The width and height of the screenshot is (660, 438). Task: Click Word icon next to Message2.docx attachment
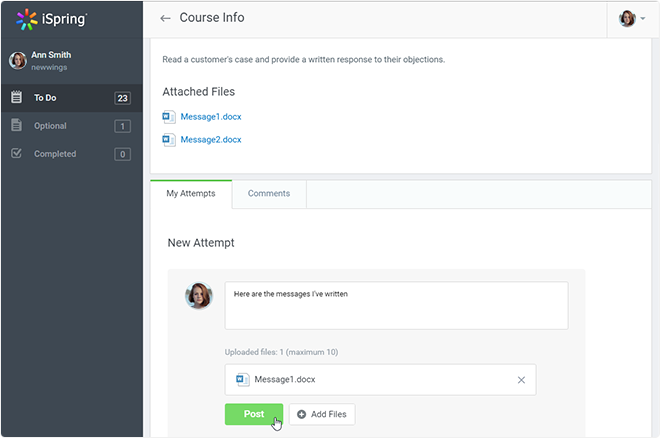[168, 140]
